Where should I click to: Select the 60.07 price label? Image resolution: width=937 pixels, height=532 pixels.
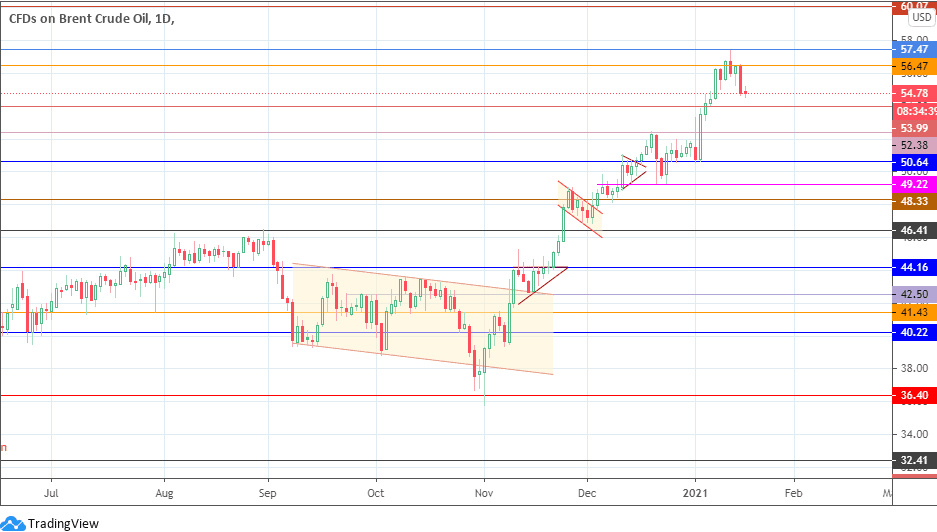(x=914, y=6)
